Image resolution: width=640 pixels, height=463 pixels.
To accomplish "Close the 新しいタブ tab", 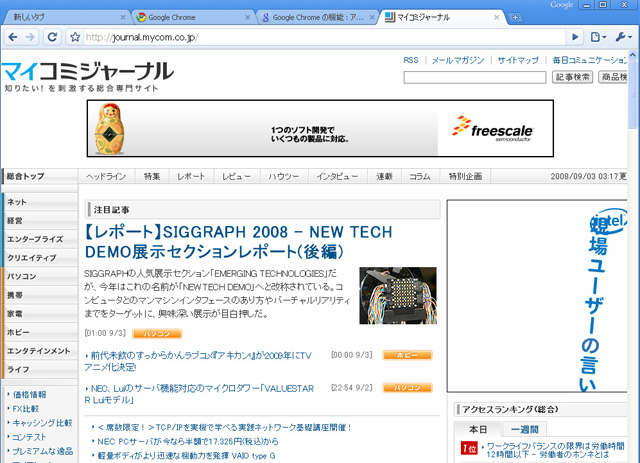I will click(x=123, y=17).
